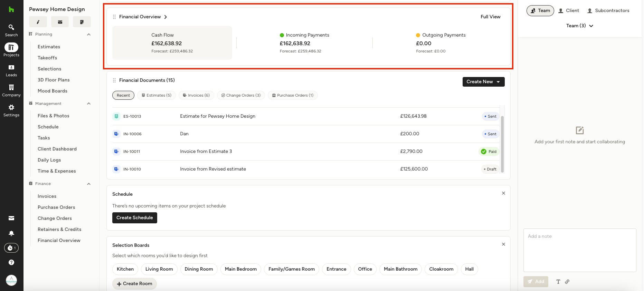Go to Projects in the navigation rail
Screen dimensions: 644x291
pyautogui.click(x=11, y=50)
